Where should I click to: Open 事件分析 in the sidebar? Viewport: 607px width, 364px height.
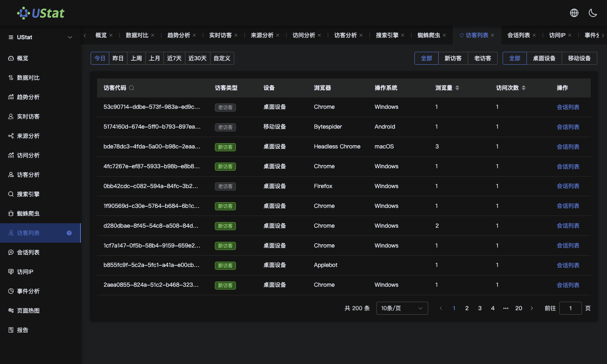(40, 291)
